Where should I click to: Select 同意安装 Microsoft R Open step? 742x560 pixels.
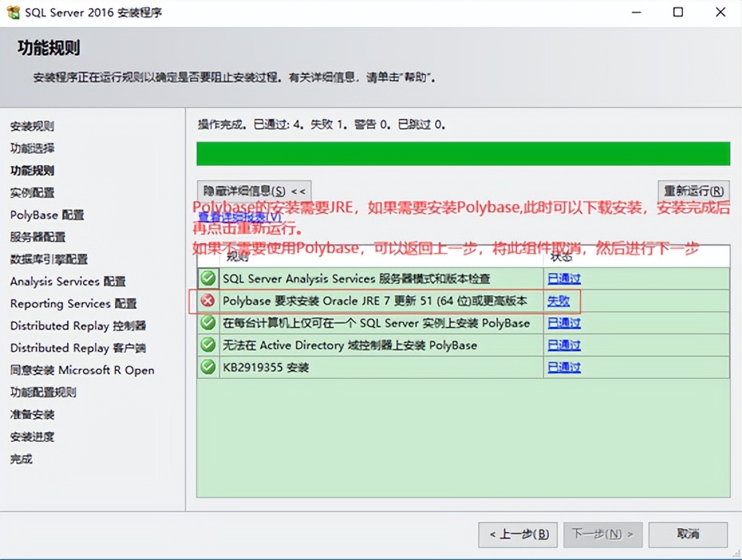(x=82, y=370)
